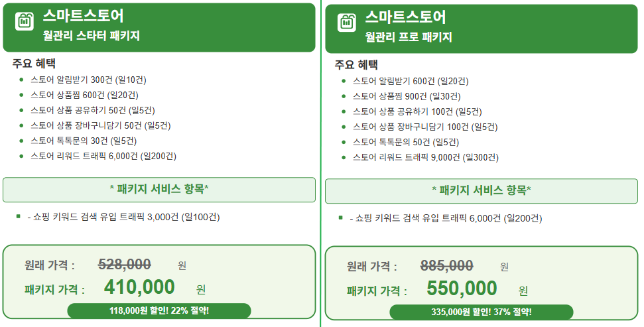Click the struck-through 885,000 original price
The image size is (644, 327).
click(x=446, y=265)
